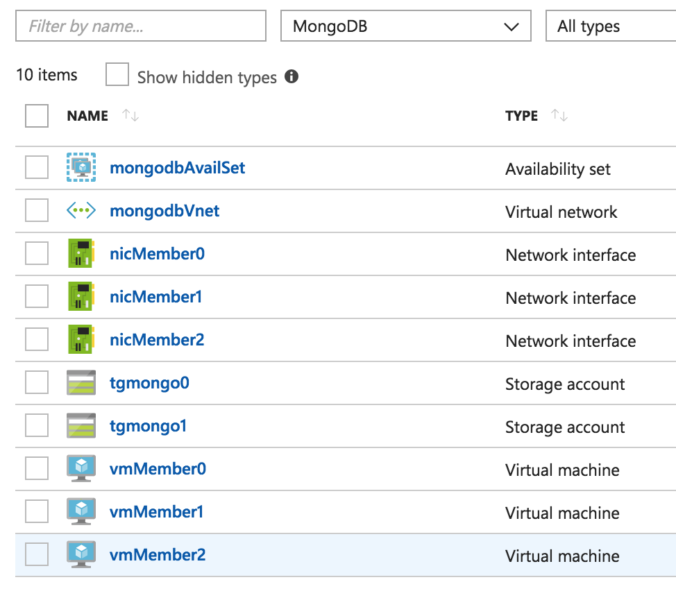Click the tgmongo1 storage account icon
The width and height of the screenshot is (676, 616).
coord(81,426)
